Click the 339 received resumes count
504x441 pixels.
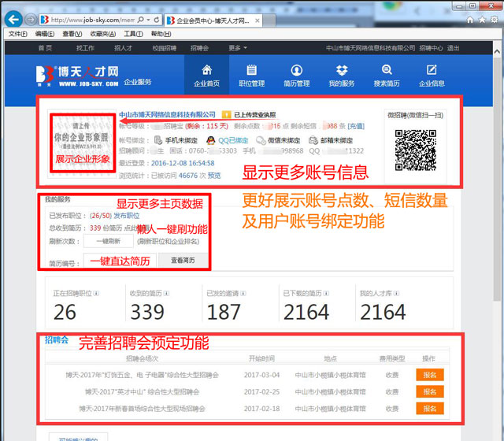[147, 312]
